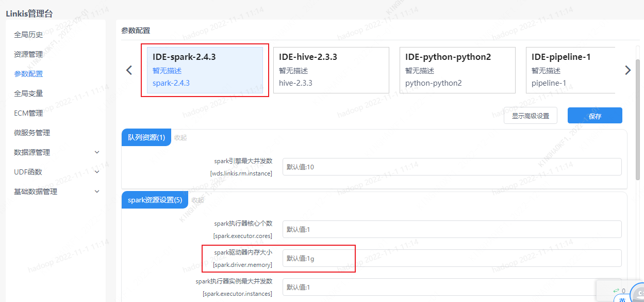Image resolution: width=644 pixels, height=302 pixels.
Task: Click the wds.linkis.rm.instance input field
Action: tap(452, 167)
